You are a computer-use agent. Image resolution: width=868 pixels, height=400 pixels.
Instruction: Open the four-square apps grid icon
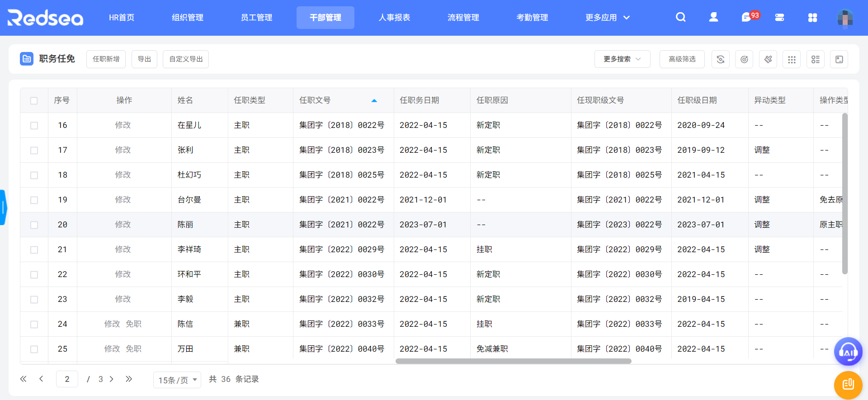click(x=812, y=18)
